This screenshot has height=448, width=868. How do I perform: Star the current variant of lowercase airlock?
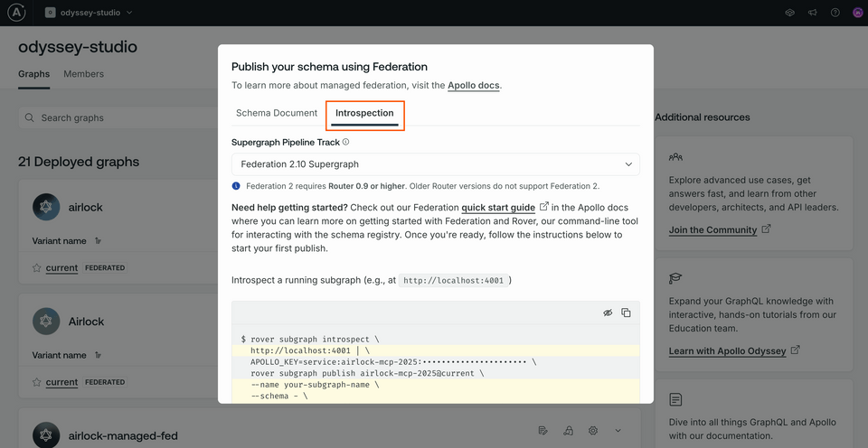pos(37,268)
